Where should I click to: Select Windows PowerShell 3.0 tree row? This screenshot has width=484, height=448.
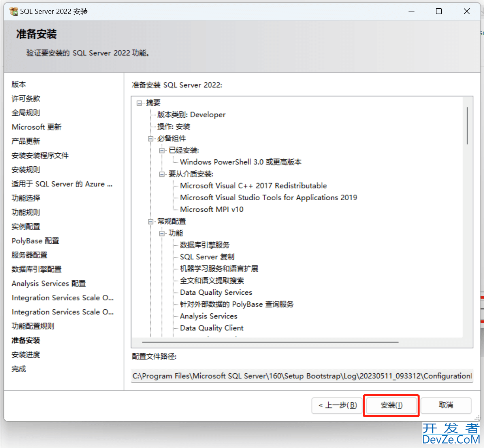(x=241, y=162)
